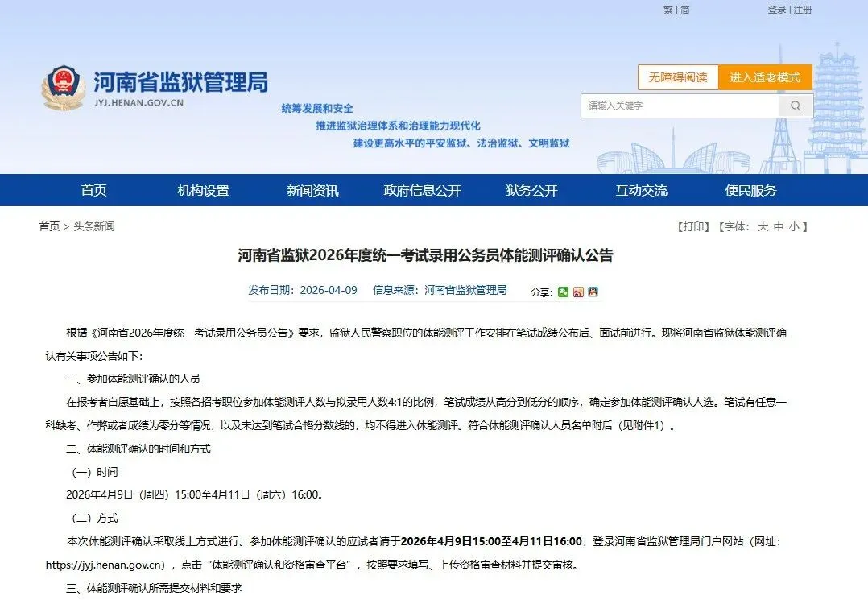Click the heading 一、参加体能测评确认的人员

[x=133, y=379]
